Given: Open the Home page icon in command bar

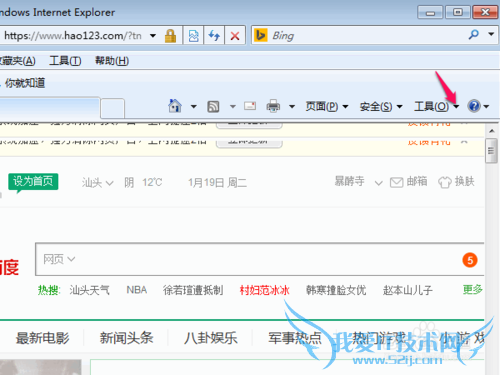Looking at the screenshot, I should [x=175, y=106].
